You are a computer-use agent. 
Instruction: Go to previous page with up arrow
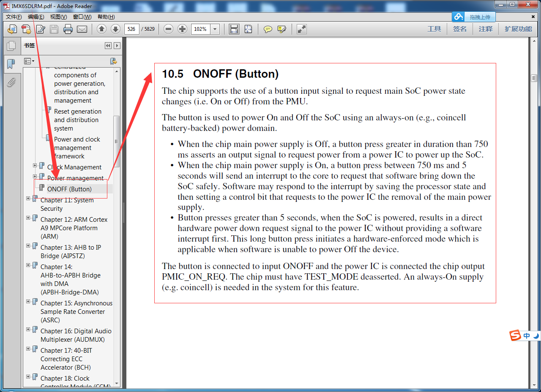(101, 29)
